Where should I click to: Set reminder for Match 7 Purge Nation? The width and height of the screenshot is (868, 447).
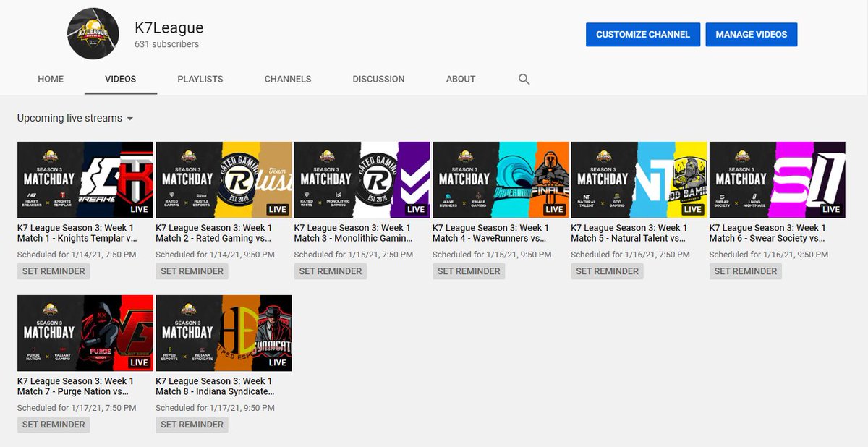[x=54, y=425]
